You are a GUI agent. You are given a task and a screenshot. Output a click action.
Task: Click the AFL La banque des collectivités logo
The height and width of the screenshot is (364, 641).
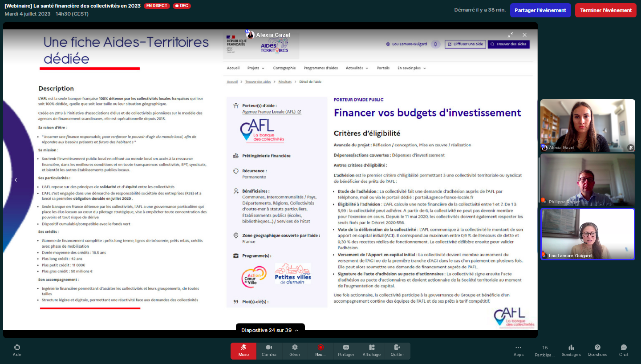tap(262, 130)
